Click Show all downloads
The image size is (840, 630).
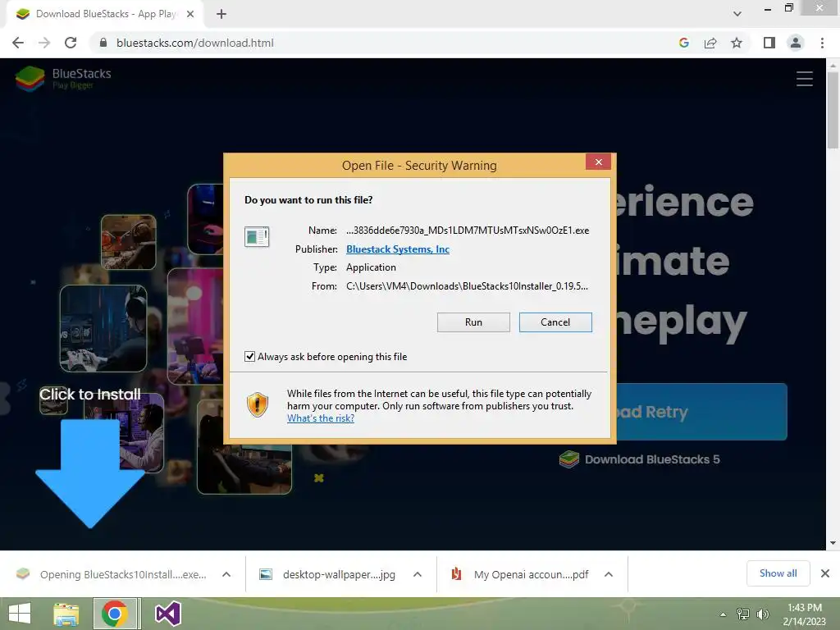778,573
